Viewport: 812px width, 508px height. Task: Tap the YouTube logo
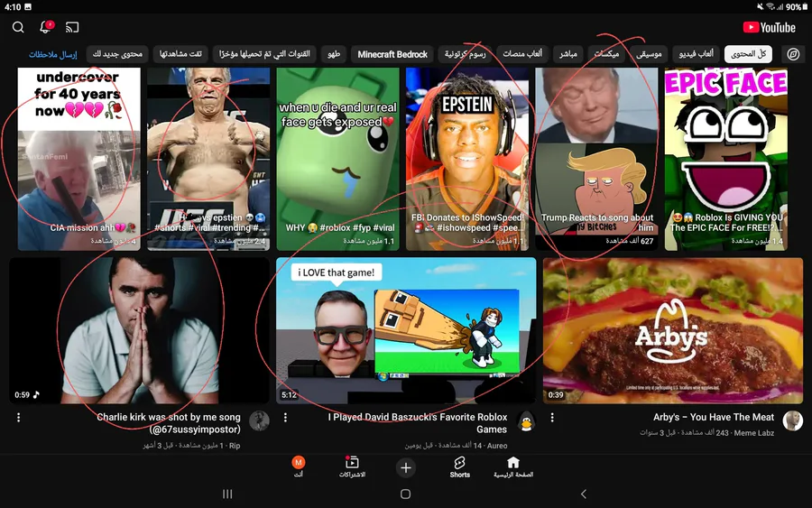point(769,27)
